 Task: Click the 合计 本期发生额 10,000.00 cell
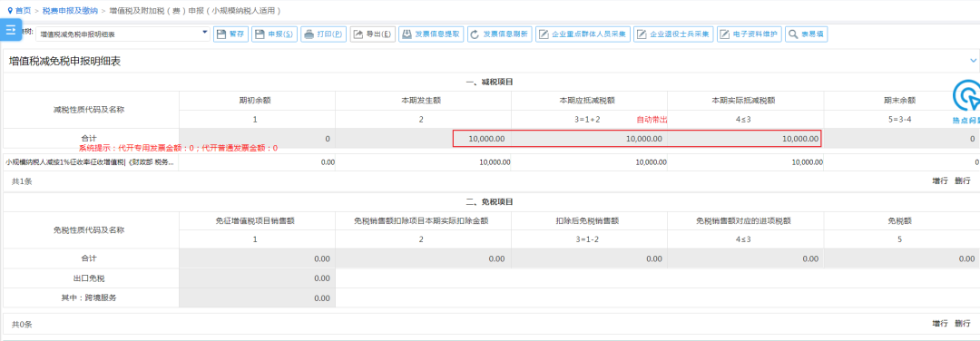423,139
